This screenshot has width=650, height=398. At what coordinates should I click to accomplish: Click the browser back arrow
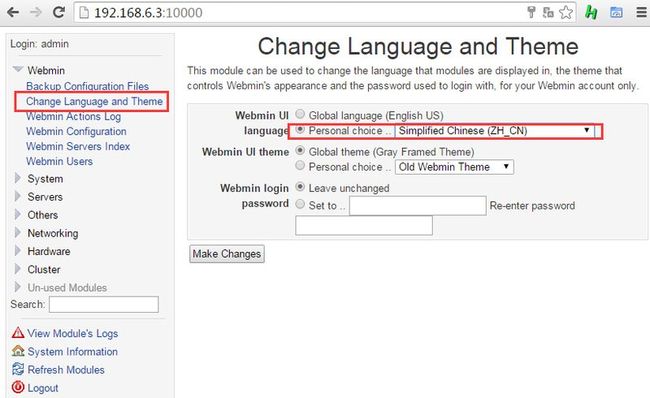[13, 12]
